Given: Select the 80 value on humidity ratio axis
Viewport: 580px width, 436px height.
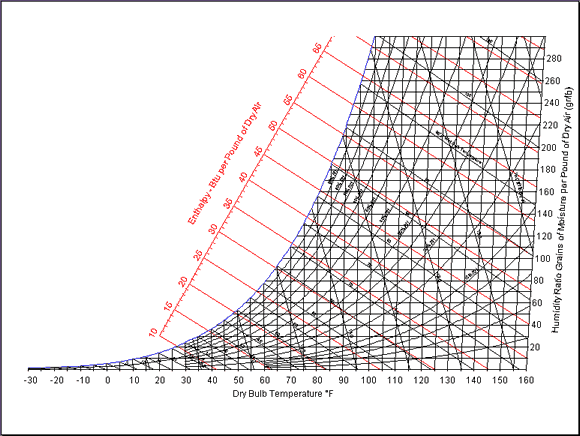Looking at the screenshot, I should click(538, 281).
